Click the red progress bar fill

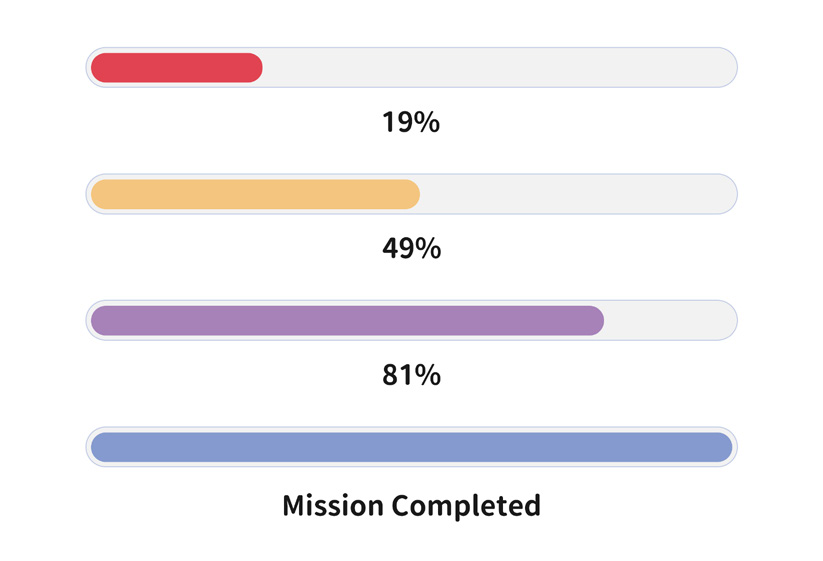tap(176, 68)
